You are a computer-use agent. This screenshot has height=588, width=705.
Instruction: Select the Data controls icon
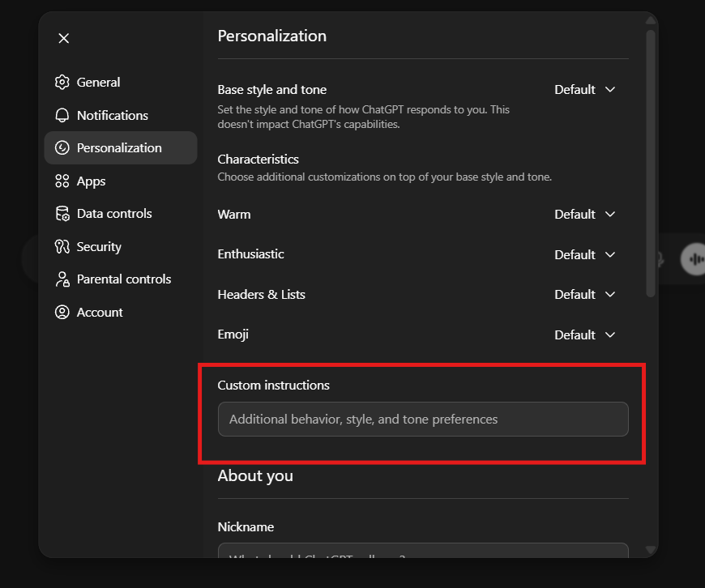[x=63, y=213]
